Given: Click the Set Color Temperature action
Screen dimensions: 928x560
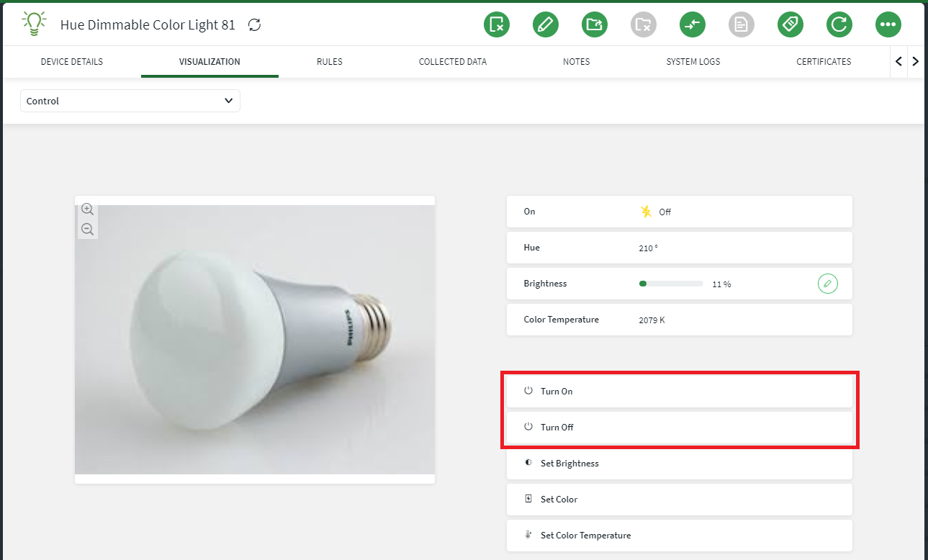Looking at the screenshot, I should [x=680, y=536].
